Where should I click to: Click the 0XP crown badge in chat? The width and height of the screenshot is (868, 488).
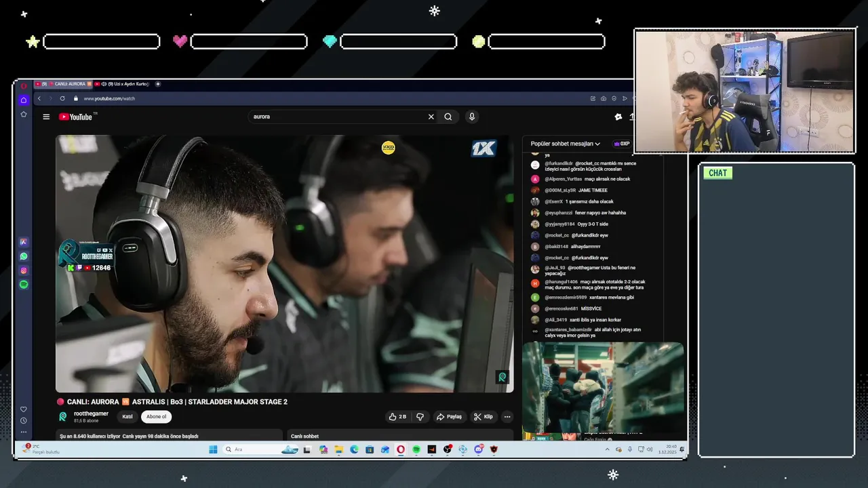[622, 144]
